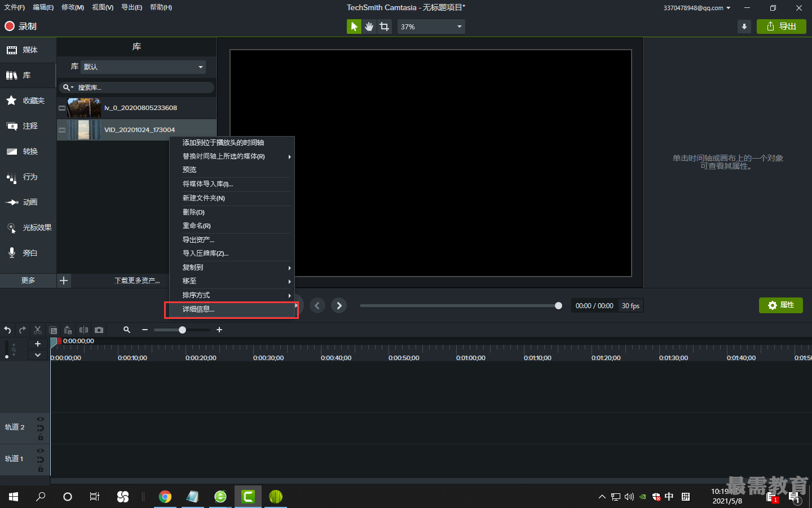Expand the Copy to (复制到) submenu
The height and width of the screenshot is (508, 812).
click(x=232, y=268)
